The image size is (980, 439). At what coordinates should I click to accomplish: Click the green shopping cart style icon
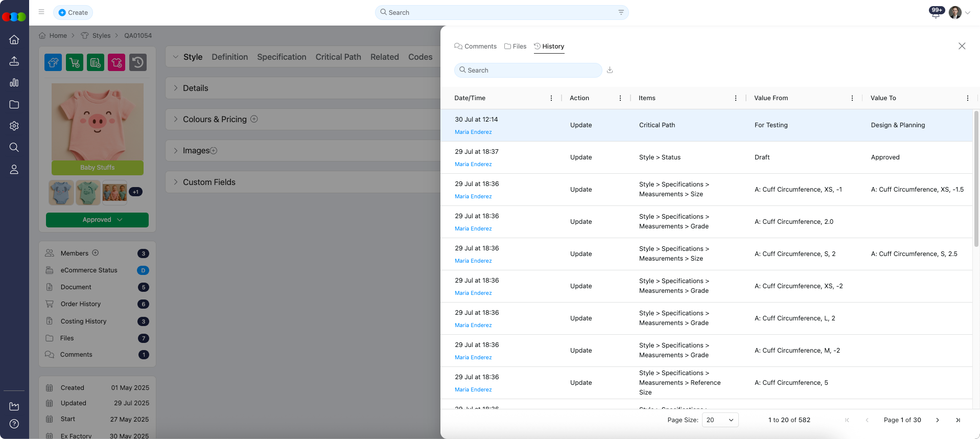pos(75,62)
